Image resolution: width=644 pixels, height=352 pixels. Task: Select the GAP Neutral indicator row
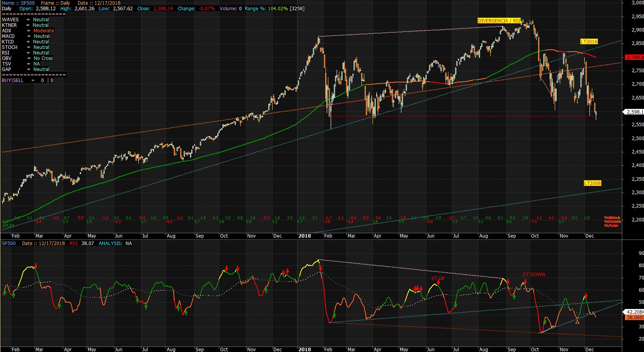pos(26,69)
